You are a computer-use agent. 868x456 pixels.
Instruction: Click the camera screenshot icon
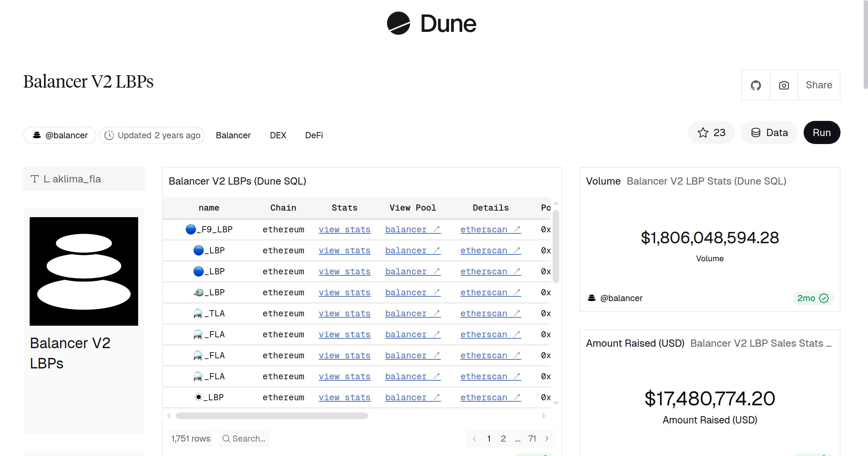[x=784, y=85]
